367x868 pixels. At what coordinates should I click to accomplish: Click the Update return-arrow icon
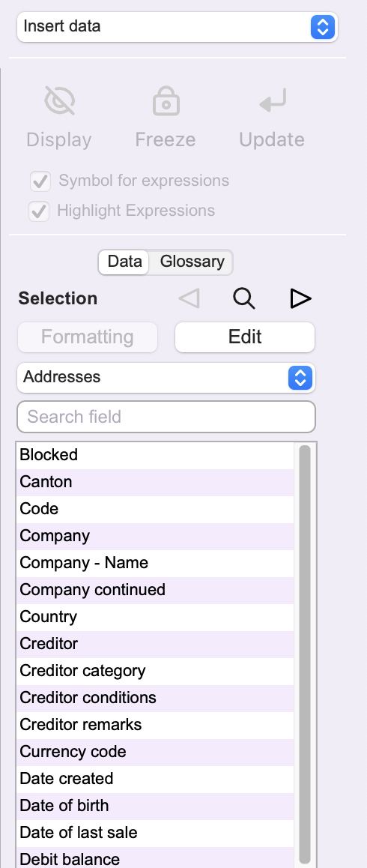point(273,100)
